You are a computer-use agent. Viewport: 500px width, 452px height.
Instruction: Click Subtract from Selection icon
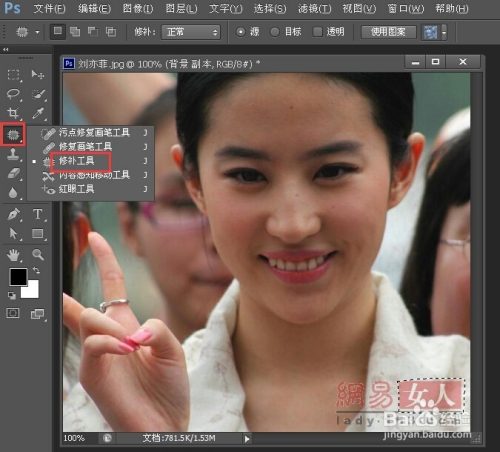93,32
